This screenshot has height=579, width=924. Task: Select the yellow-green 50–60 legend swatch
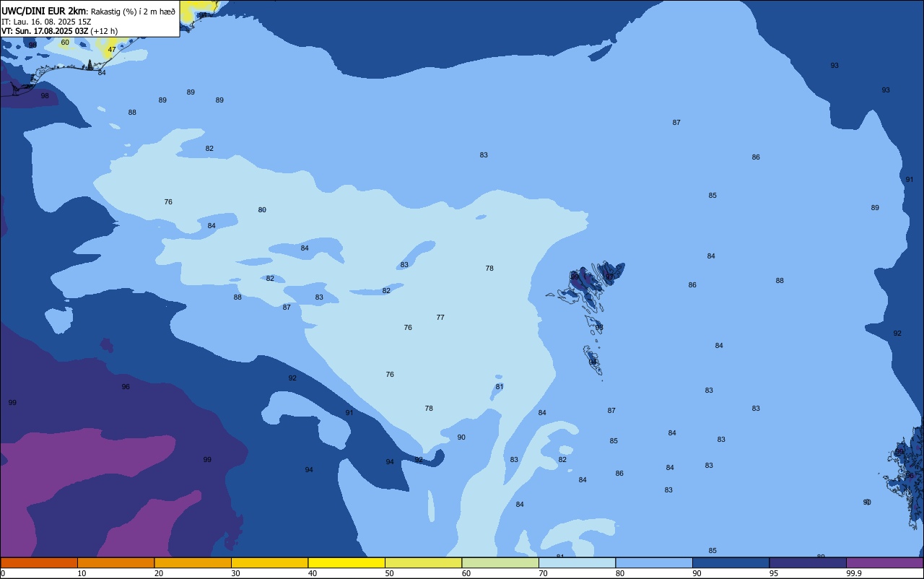click(423, 562)
